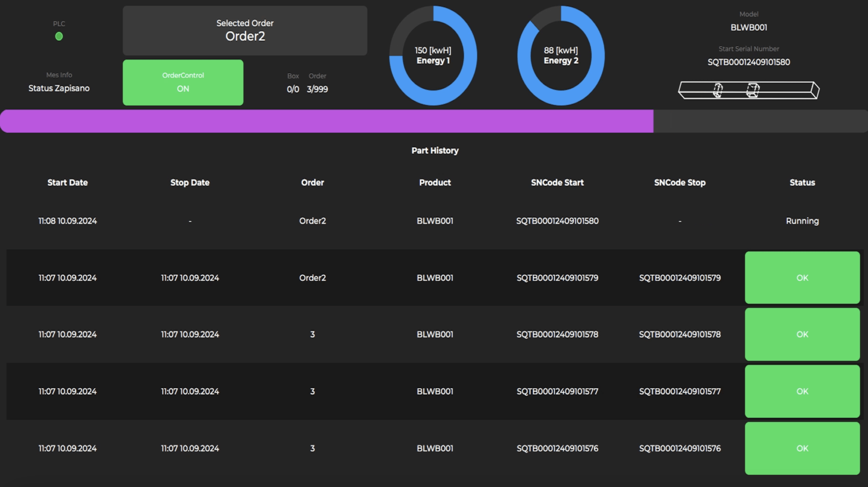Click stop date in the 101579 row

pyautogui.click(x=190, y=278)
